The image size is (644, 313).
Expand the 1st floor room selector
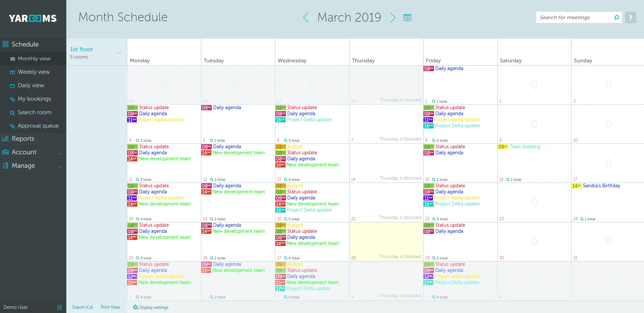click(119, 53)
